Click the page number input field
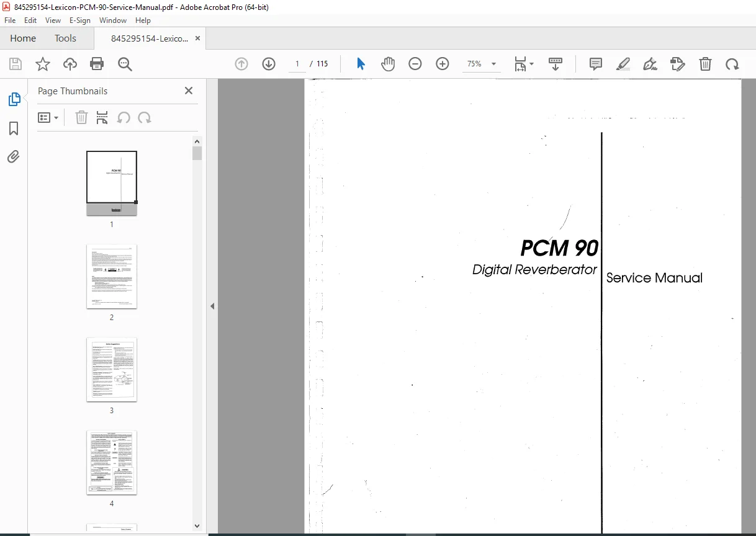Viewport: 756px width, 536px height. click(x=297, y=64)
